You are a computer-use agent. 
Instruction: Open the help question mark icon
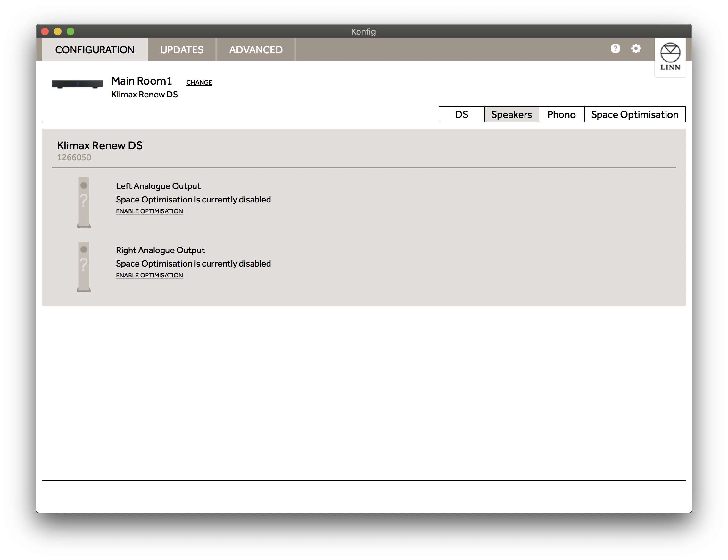click(x=615, y=49)
